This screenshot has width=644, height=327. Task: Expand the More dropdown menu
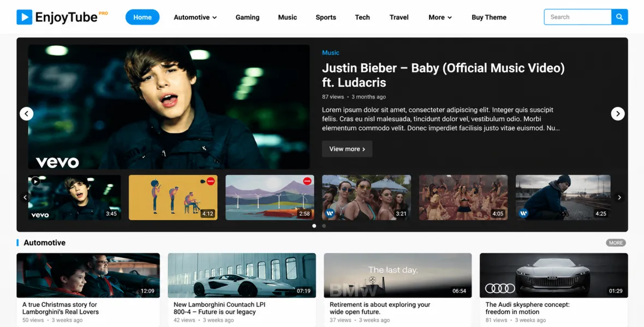tap(440, 17)
